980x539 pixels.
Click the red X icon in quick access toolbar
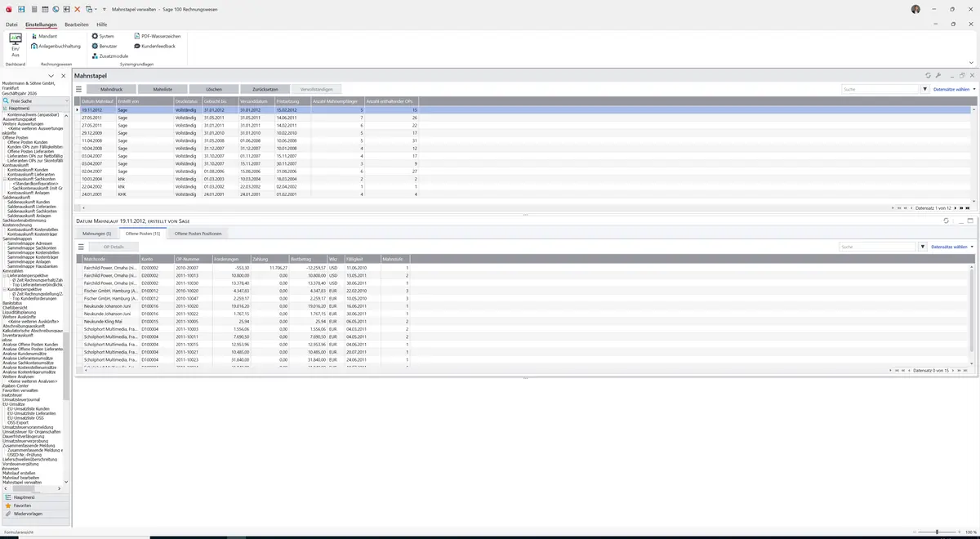(x=78, y=9)
